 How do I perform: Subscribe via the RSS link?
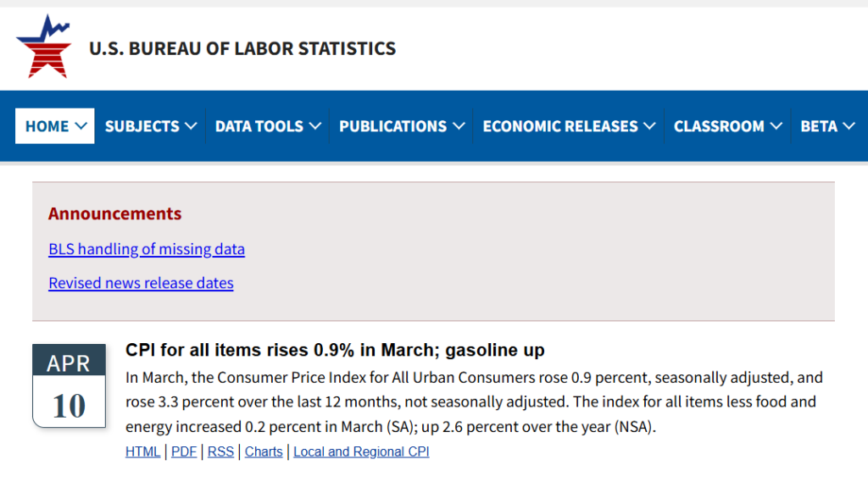click(220, 452)
